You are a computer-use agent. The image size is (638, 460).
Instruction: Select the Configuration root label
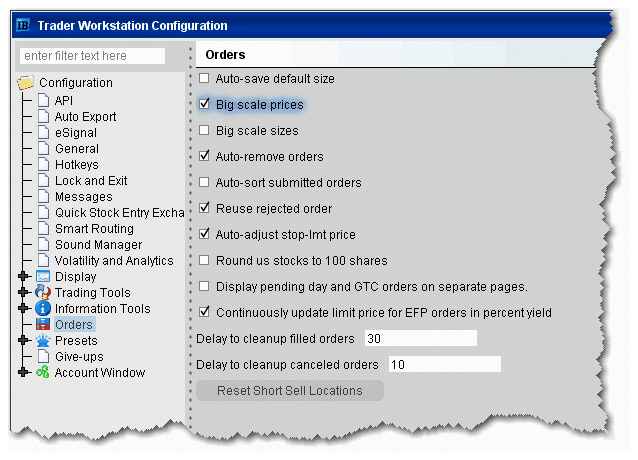point(76,83)
